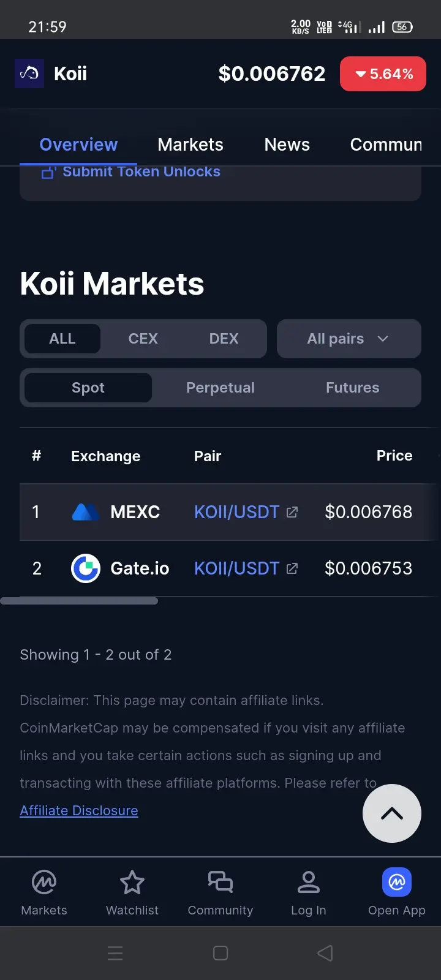The width and height of the screenshot is (441, 980).
Task: Open the Affiliate Disclosure link
Action: [x=79, y=810]
